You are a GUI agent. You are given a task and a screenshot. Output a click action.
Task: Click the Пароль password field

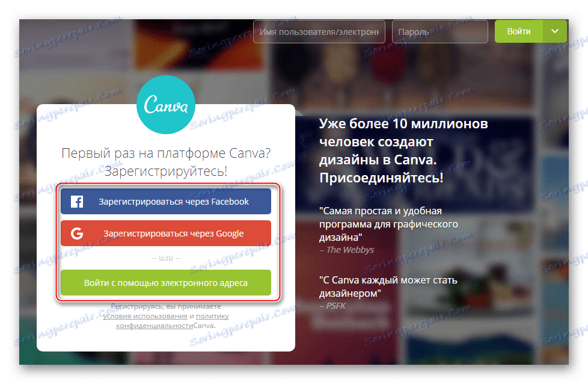pyautogui.click(x=439, y=31)
